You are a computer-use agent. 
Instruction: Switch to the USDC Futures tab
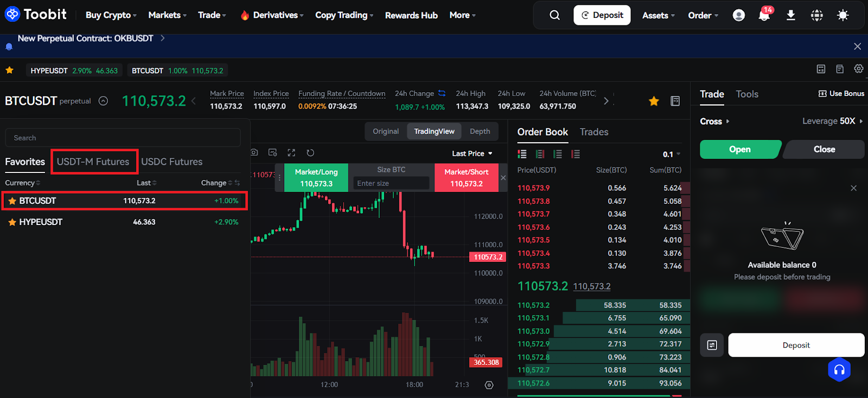(x=171, y=162)
